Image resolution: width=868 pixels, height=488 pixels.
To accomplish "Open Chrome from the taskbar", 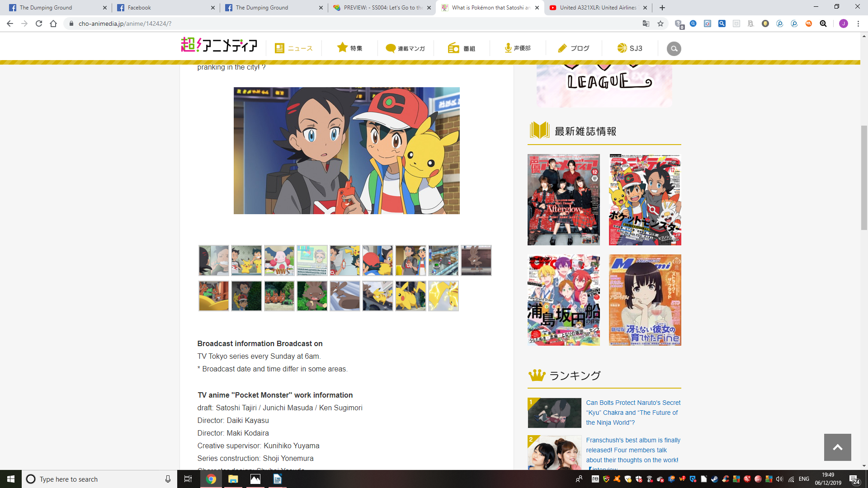I will [x=211, y=479].
